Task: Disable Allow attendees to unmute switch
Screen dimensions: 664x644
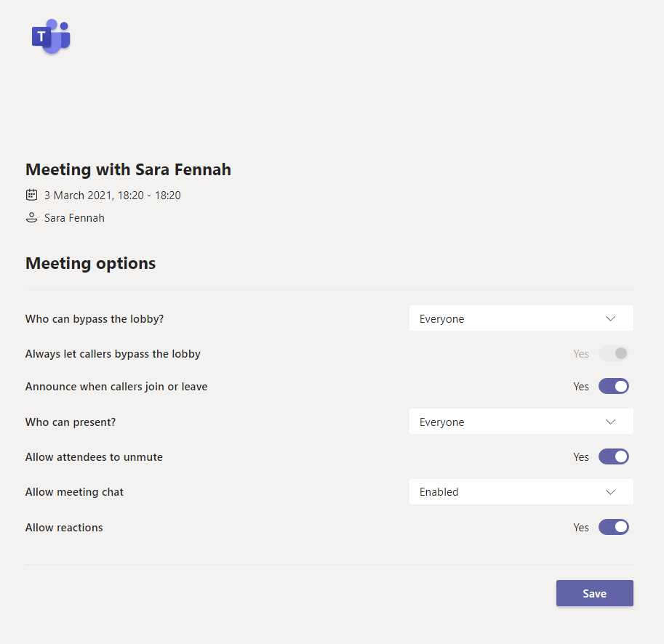Action: point(613,456)
